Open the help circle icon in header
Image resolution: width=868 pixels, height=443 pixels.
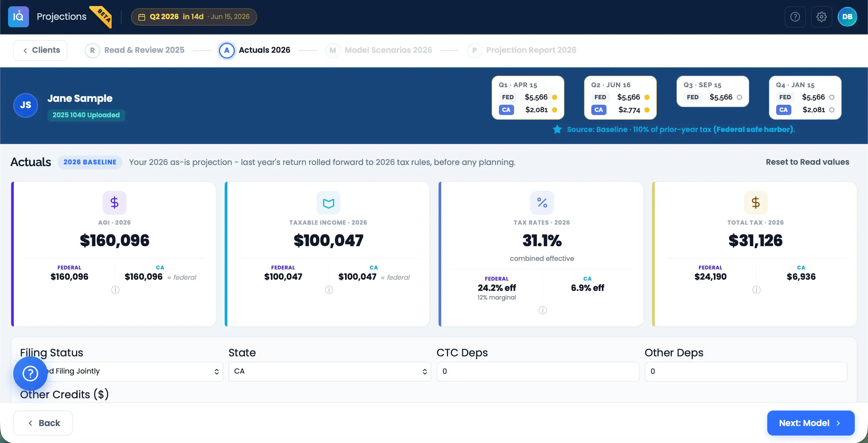pos(795,17)
